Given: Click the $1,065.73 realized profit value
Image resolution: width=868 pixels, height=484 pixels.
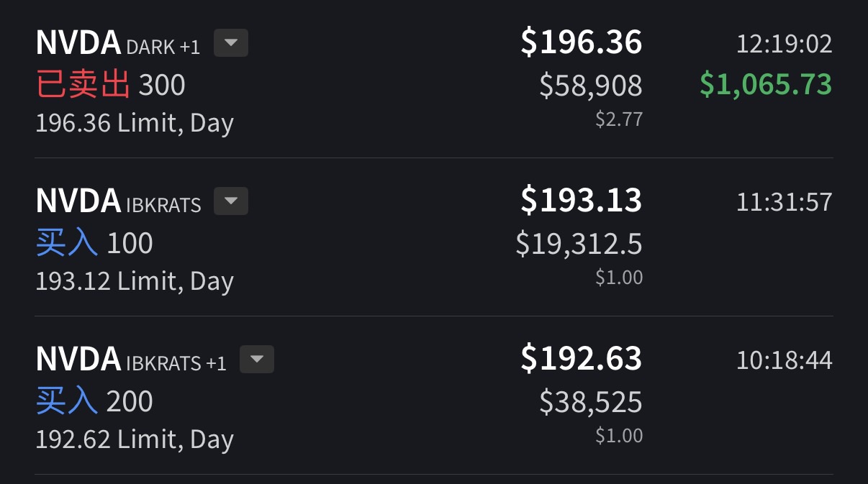Looking at the screenshot, I should click(x=766, y=85).
